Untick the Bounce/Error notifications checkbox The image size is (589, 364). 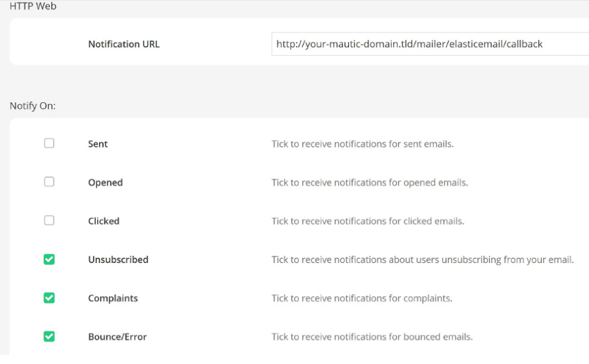49,336
